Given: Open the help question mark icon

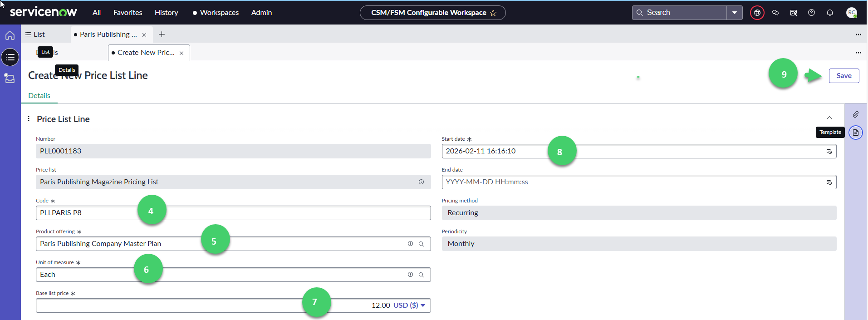Looking at the screenshot, I should tap(811, 13).
